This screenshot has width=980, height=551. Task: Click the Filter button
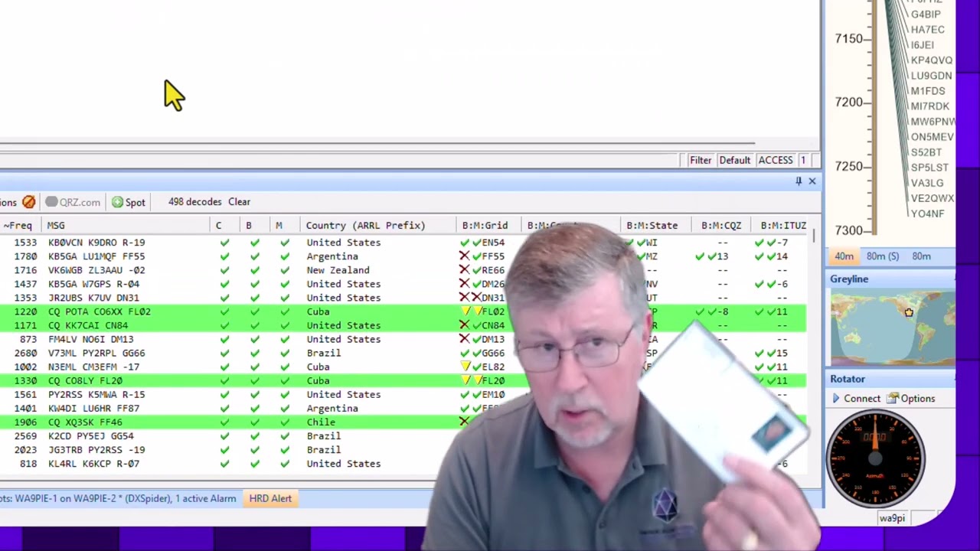701,160
